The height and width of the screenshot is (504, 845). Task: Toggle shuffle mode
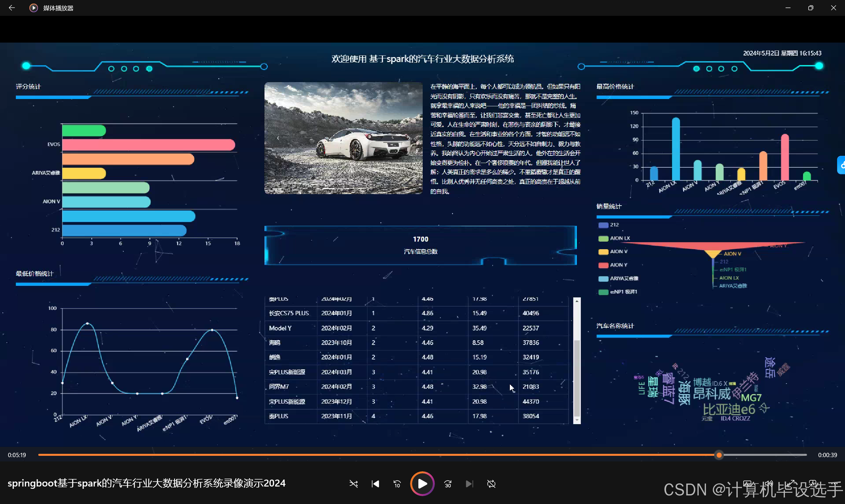(353, 484)
